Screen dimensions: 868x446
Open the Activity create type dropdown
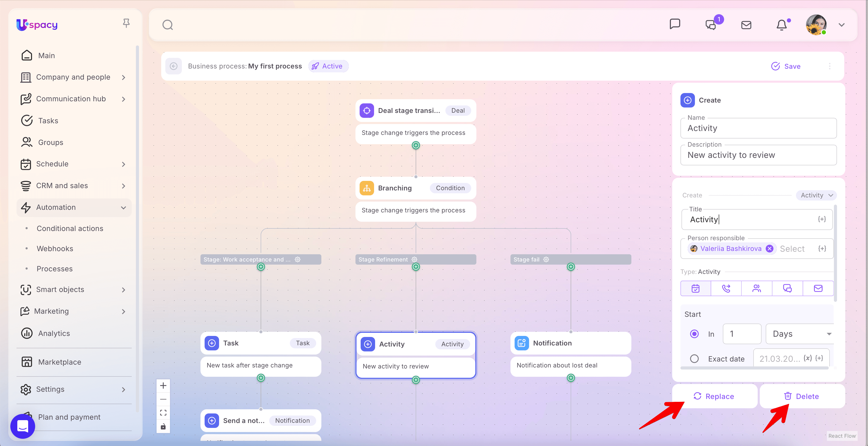coord(816,195)
